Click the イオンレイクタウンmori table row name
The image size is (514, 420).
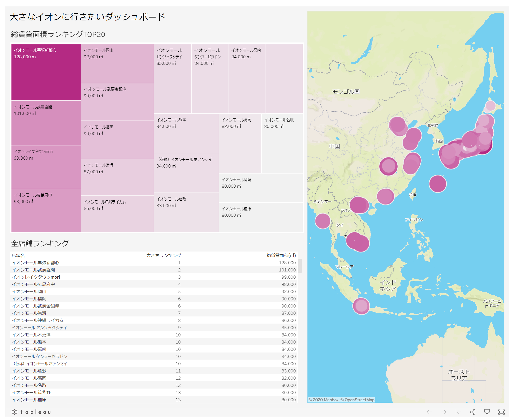(x=36, y=277)
